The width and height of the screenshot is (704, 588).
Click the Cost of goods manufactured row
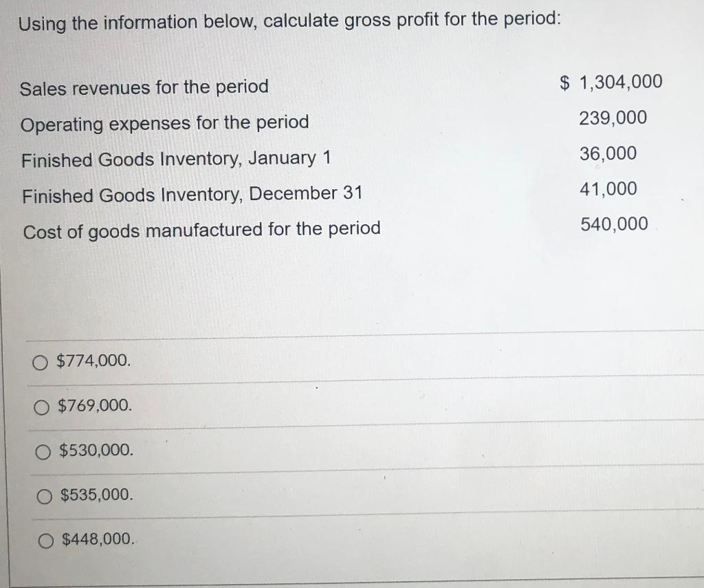pos(201,229)
